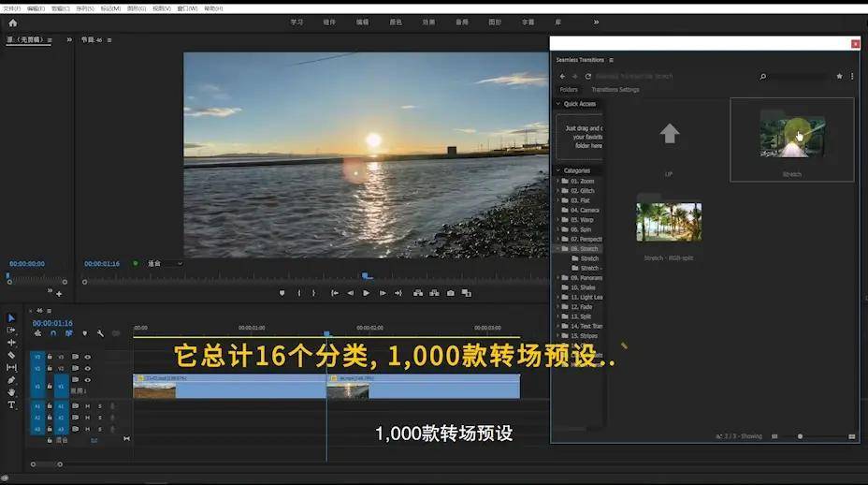Screen dimensions: 868x485
Task: Toggle insert sequences as nests icon
Action: 37,333
